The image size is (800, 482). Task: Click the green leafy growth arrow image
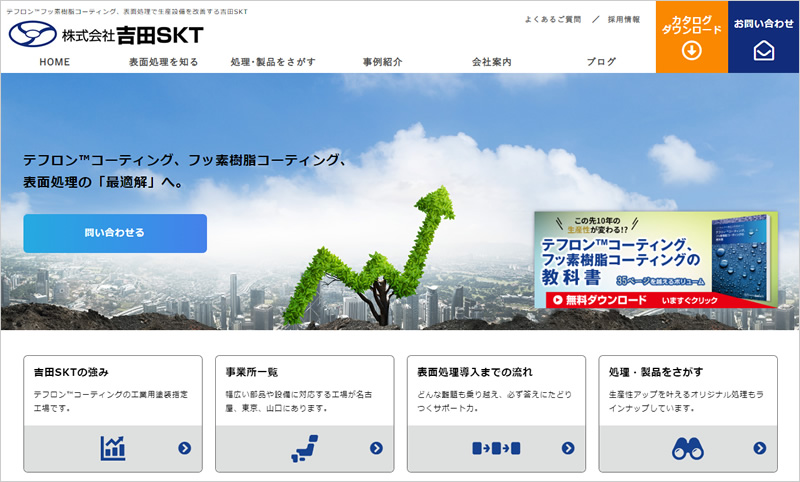368,255
